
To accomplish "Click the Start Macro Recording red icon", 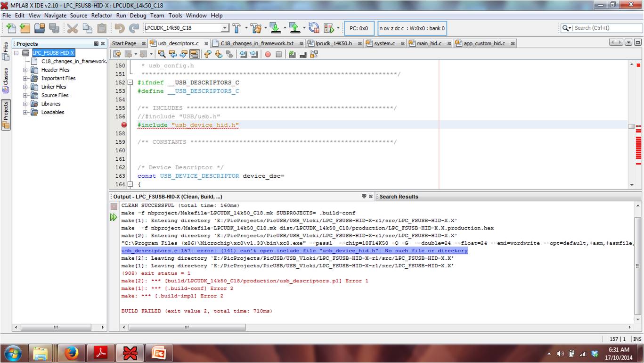I will coord(268,54).
